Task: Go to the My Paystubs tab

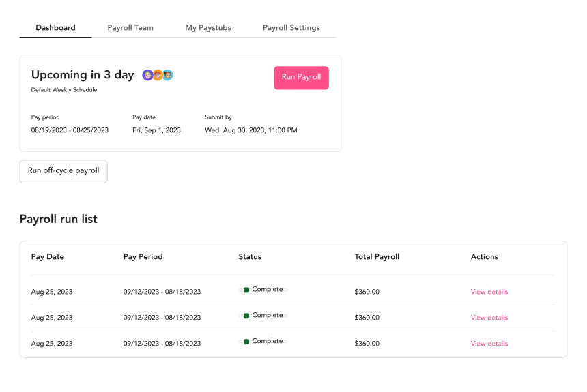Action: pyautogui.click(x=208, y=28)
